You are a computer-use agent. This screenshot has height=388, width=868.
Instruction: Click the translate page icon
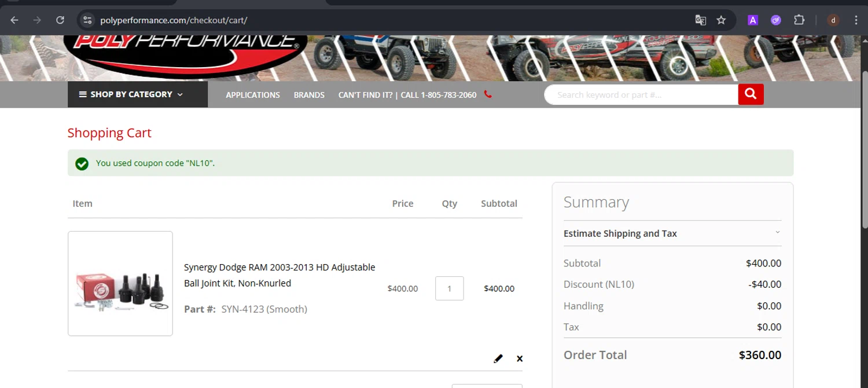pos(701,20)
